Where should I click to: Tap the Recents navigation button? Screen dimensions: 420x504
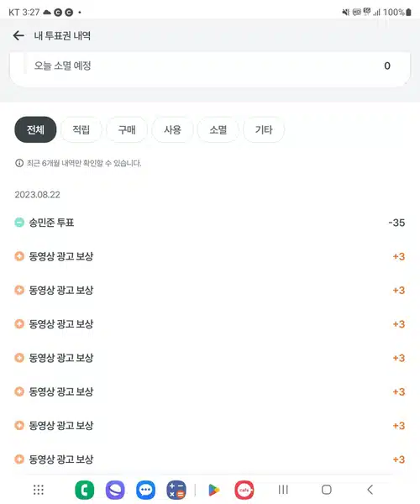pyautogui.click(x=283, y=490)
